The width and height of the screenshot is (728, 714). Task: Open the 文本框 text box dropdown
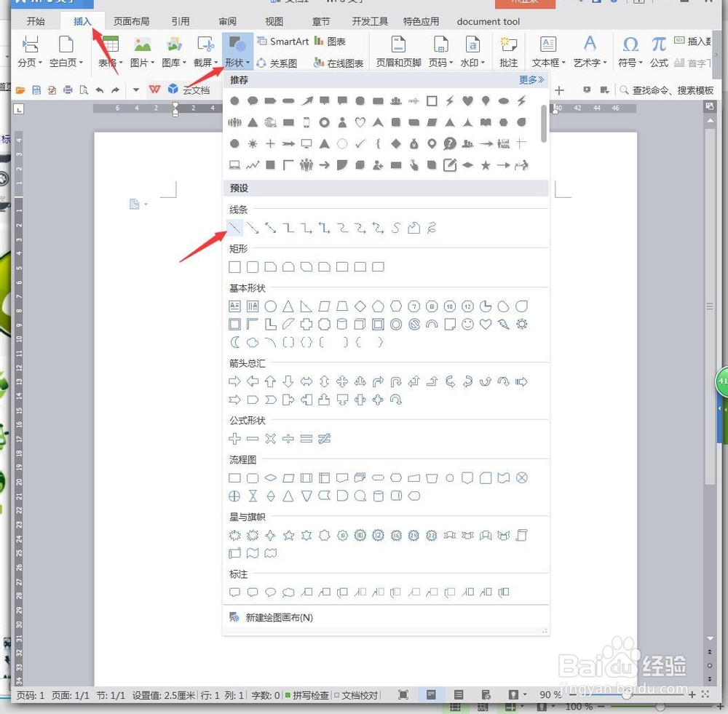548,63
